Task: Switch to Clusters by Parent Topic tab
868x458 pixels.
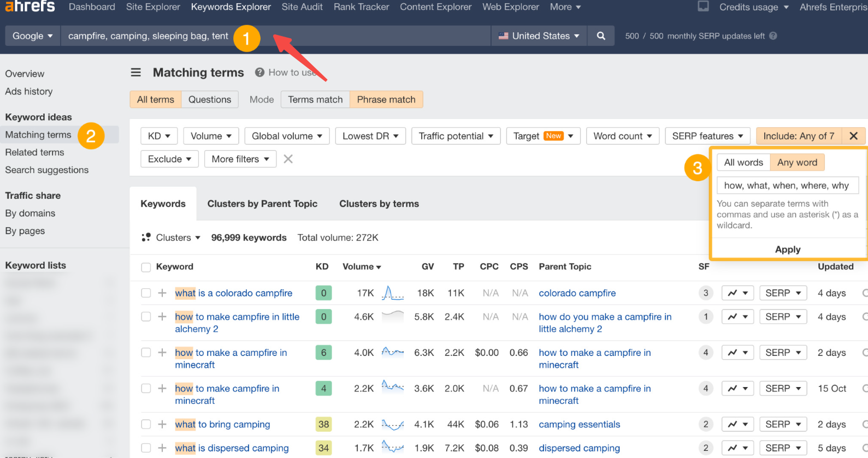Action: [262, 204]
